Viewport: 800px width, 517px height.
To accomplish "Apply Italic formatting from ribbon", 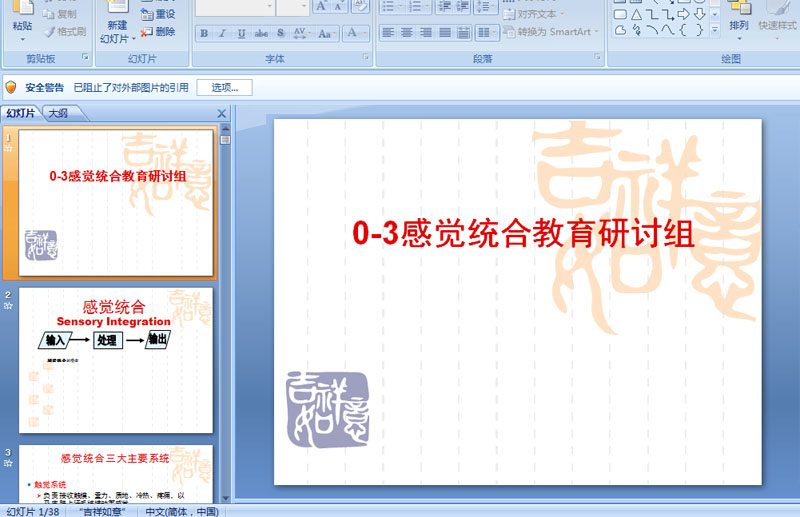I will [x=222, y=33].
